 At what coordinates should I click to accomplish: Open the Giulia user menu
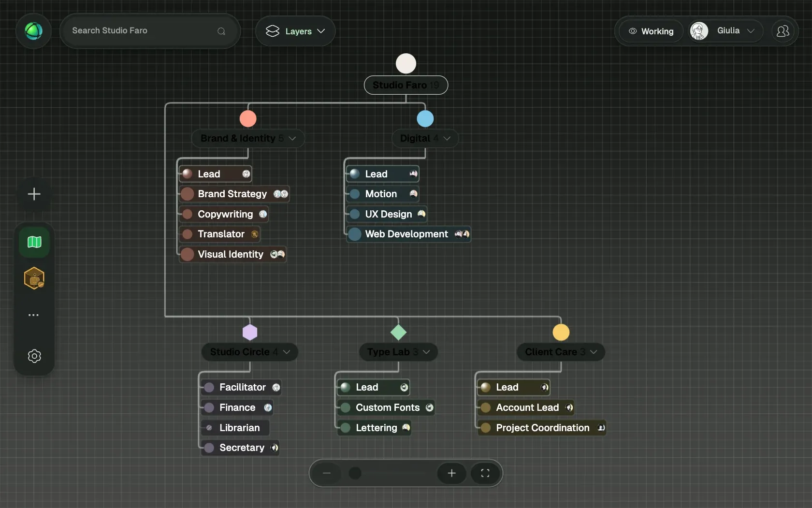(726, 31)
